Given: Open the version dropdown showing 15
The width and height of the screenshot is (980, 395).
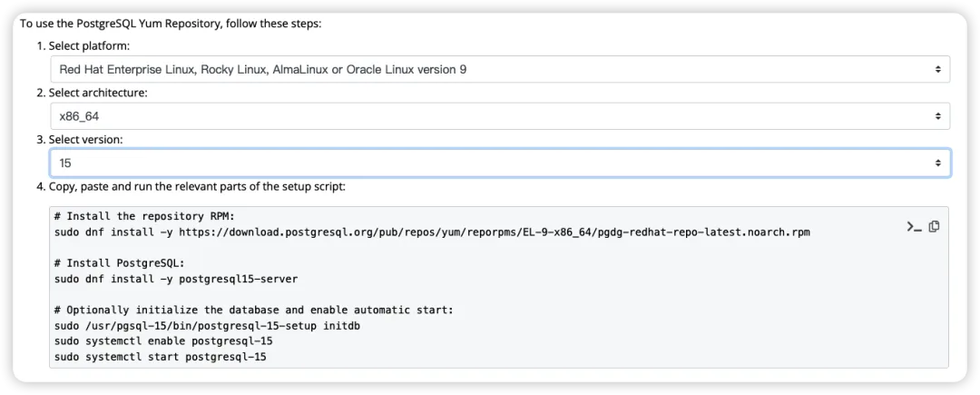Looking at the screenshot, I should (x=499, y=163).
